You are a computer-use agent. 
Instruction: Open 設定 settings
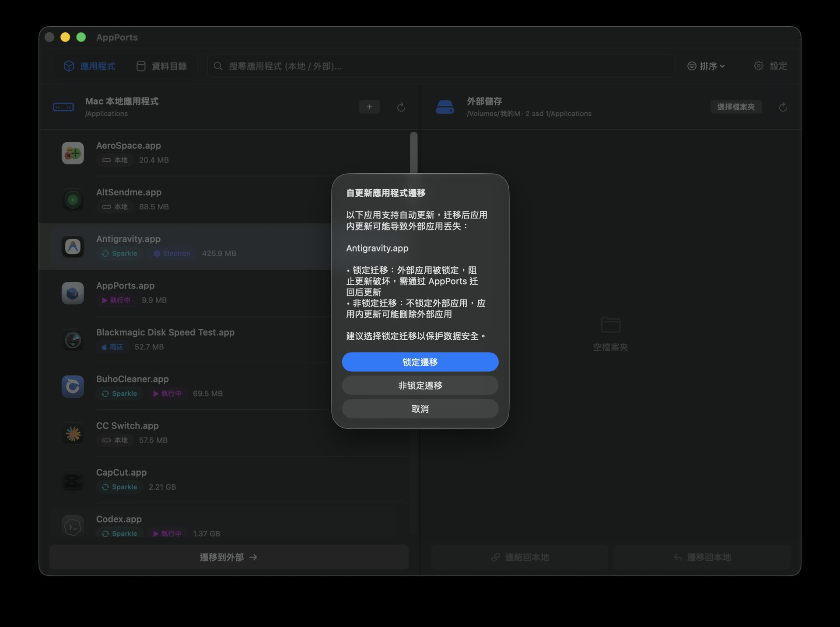[x=770, y=66]
